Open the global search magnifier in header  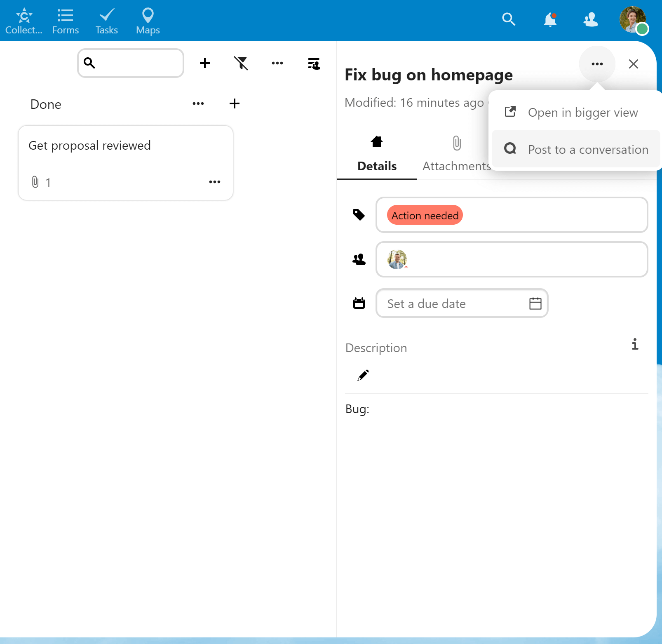(x=509, y=19)
